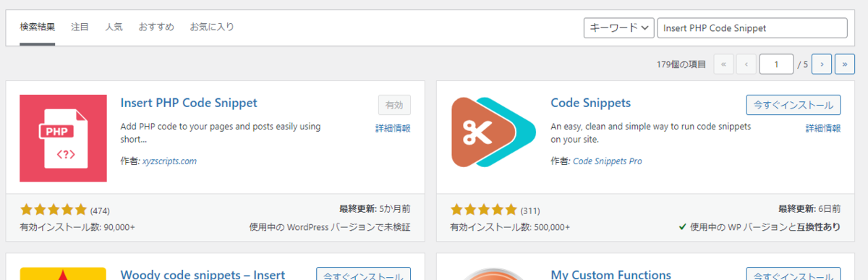Select the 検索結果 tab
This screenshot has width=868, height=280.
coord(38,27)
